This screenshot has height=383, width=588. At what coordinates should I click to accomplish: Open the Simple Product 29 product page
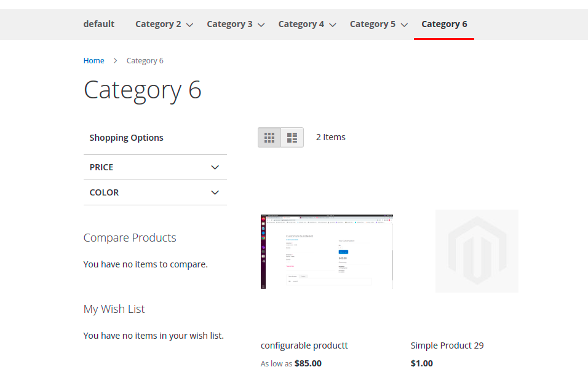click(447, 345)
